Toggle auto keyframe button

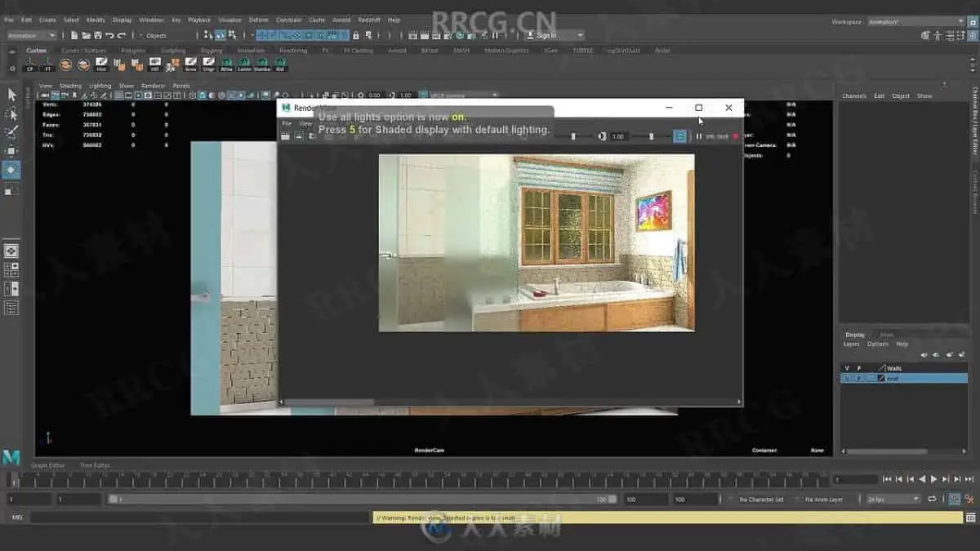954,499
